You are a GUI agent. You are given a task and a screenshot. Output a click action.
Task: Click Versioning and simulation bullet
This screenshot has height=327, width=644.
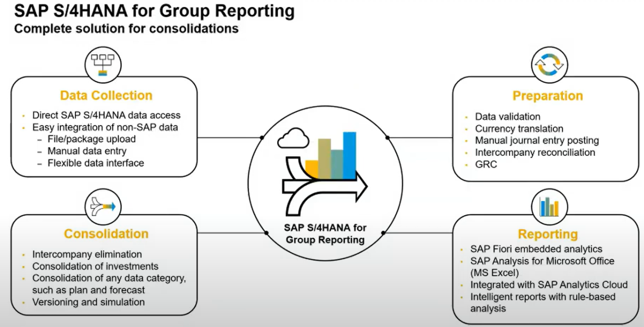pyautogui.click(x=89, y=302)
